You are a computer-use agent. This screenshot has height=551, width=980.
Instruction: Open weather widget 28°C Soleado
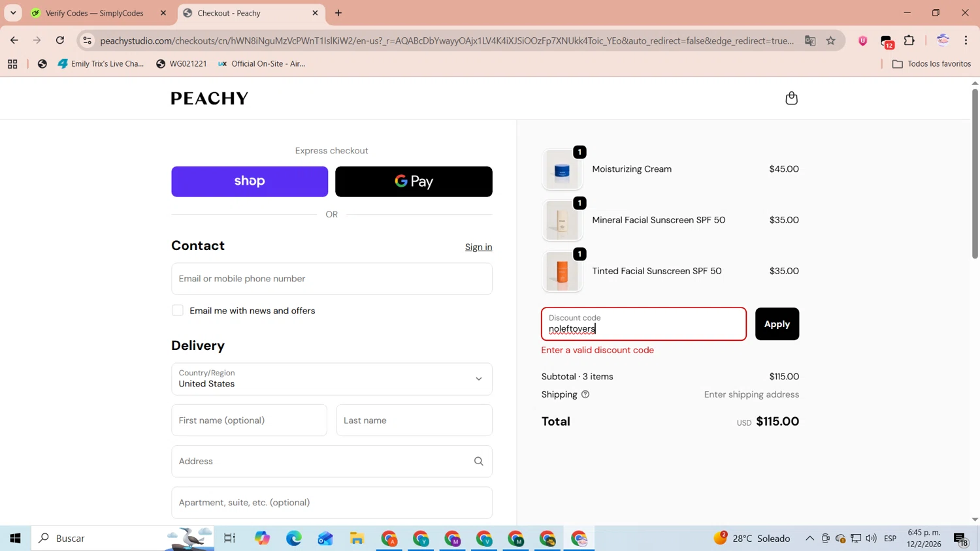(752, 539)
